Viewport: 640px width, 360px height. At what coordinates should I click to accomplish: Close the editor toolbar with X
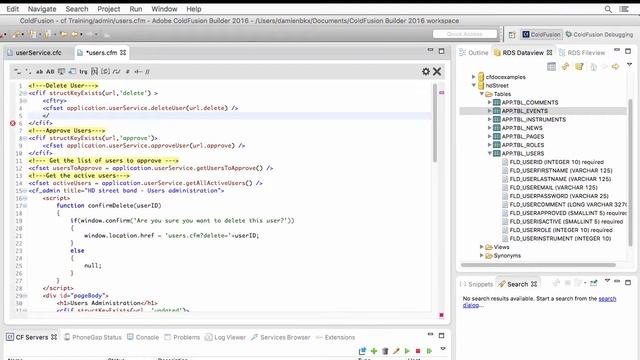pos(437,71)
